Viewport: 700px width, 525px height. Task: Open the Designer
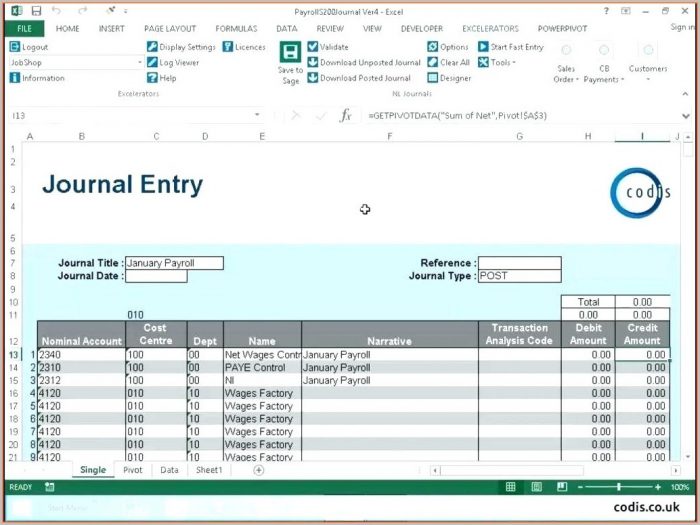point(449,78)
